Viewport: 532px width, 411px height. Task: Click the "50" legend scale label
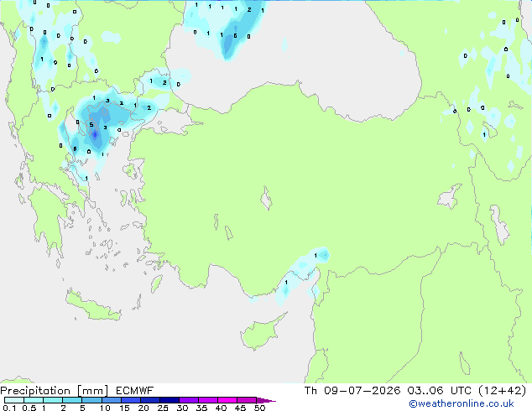(259, 408)
